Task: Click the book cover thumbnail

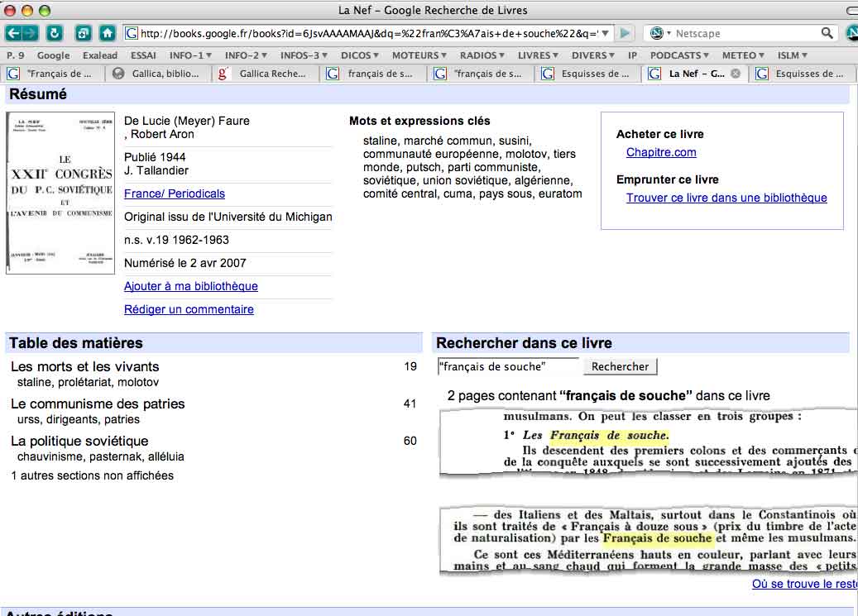Action: point(60,193)
